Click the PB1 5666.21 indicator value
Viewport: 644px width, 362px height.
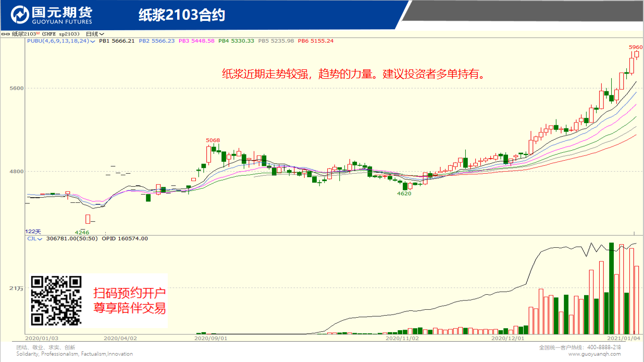click(117, 41)
